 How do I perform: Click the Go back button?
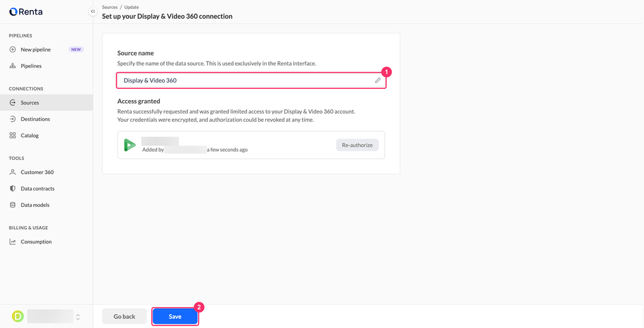[125, 317]
